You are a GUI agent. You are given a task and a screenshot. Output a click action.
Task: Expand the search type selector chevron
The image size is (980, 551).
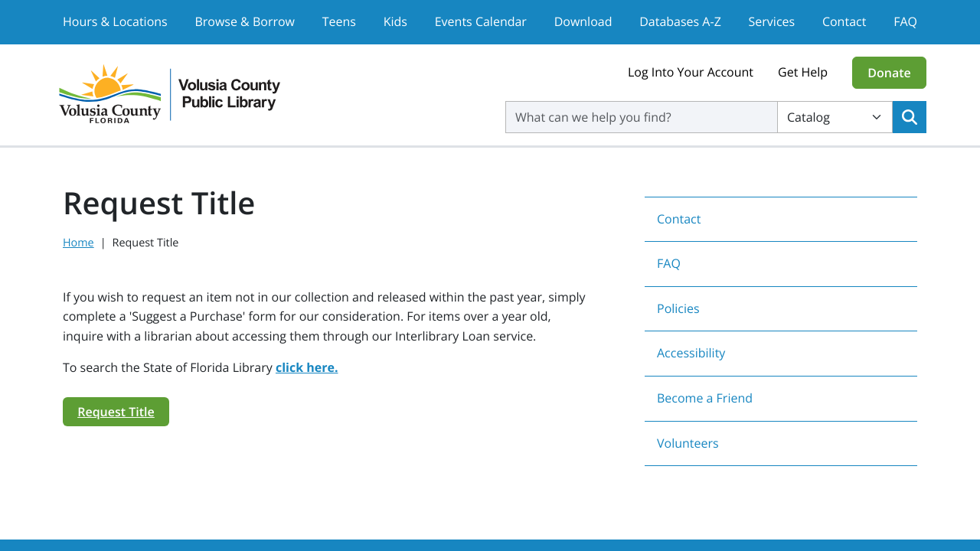[x=876, y=116]
